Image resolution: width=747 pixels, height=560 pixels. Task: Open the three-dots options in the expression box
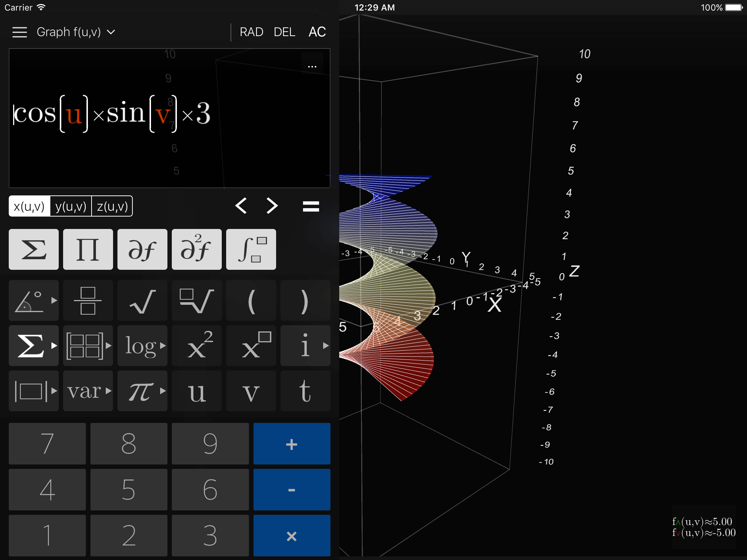click(312, 66)
